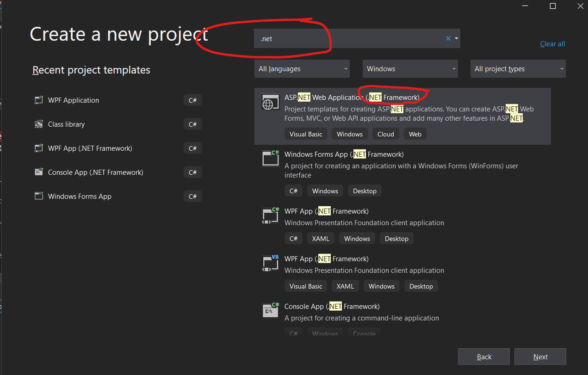Open the All languages filter dropdown
Viewport: 588px width, 375px height.
[302, 69]
